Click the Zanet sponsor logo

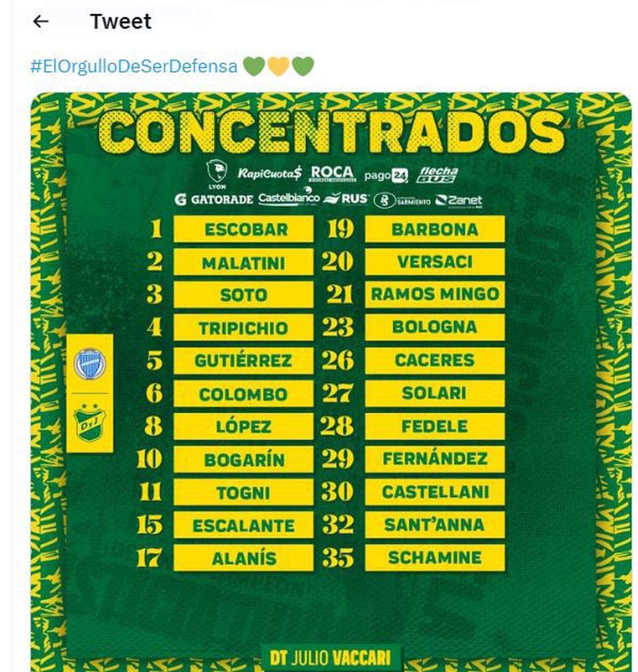tap(458, 200)
